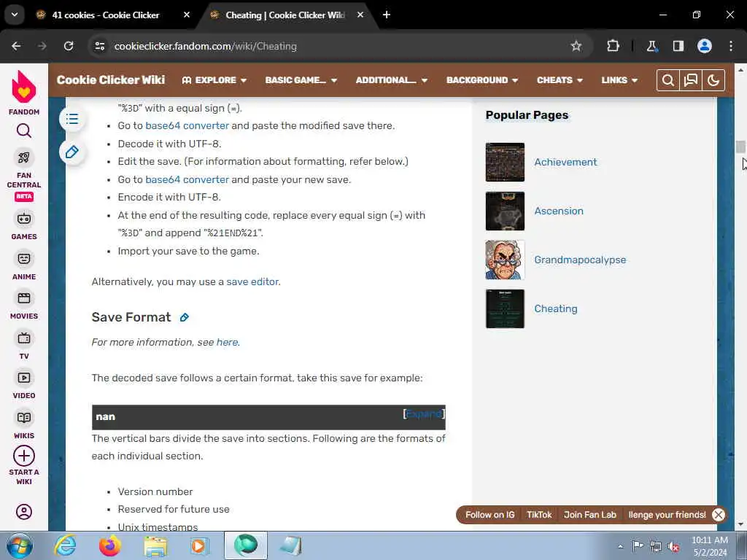Open the tab search chevron dropdown

point(15,15)
